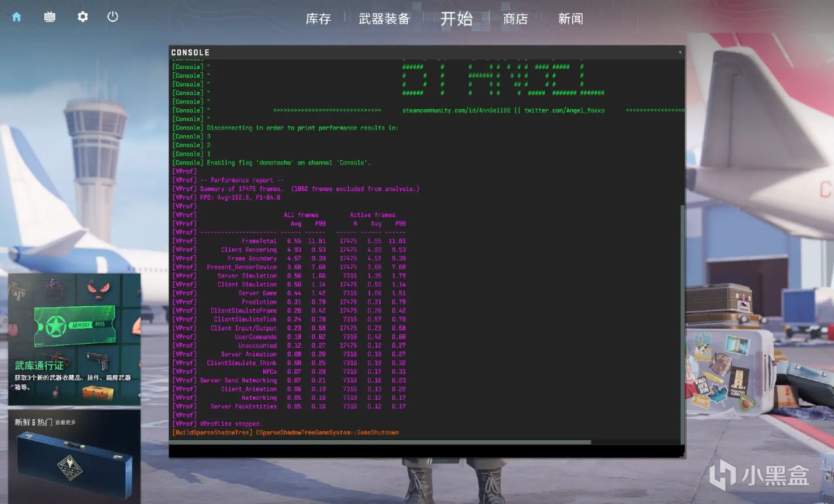Go to the home screen icon
The image size is (834, 504).
(x=16, y=17)
